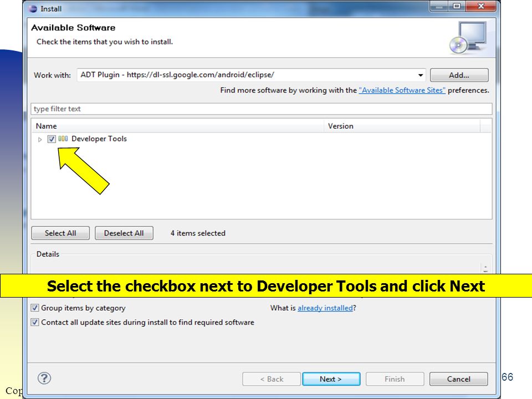Tick the Developer Tools checkbox
The width and height of the screenshot is (532, 399).
coord(52,139)
